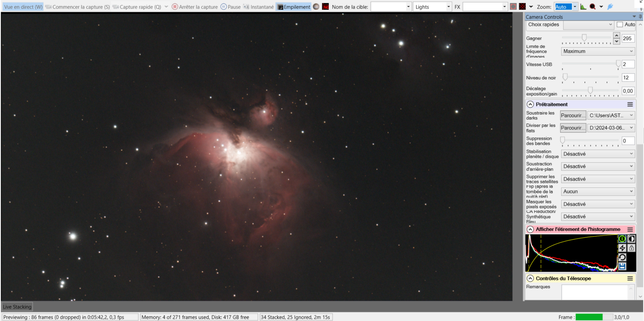The image size is (644, 321).
Task: Collapse the histogram stretch section
Action: pos(530,229)
